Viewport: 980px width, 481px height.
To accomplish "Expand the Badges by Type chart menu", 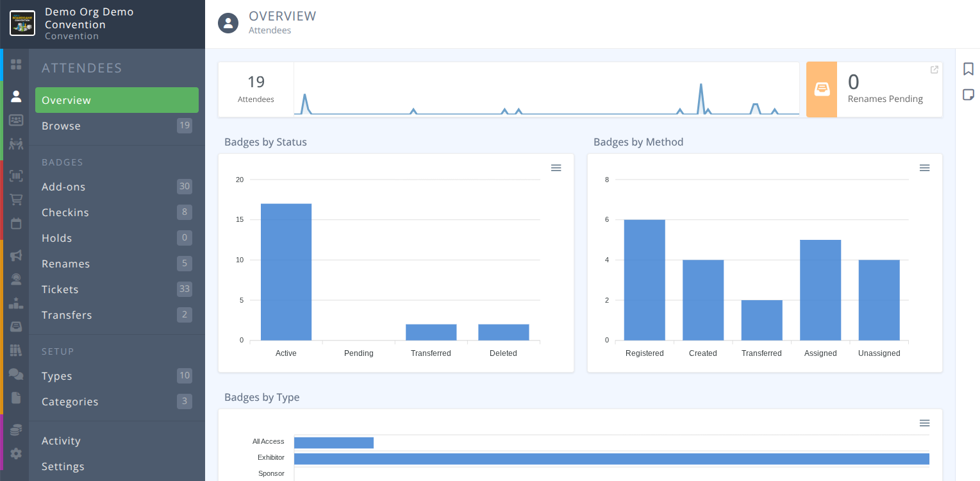I will [x=924, y=423].
